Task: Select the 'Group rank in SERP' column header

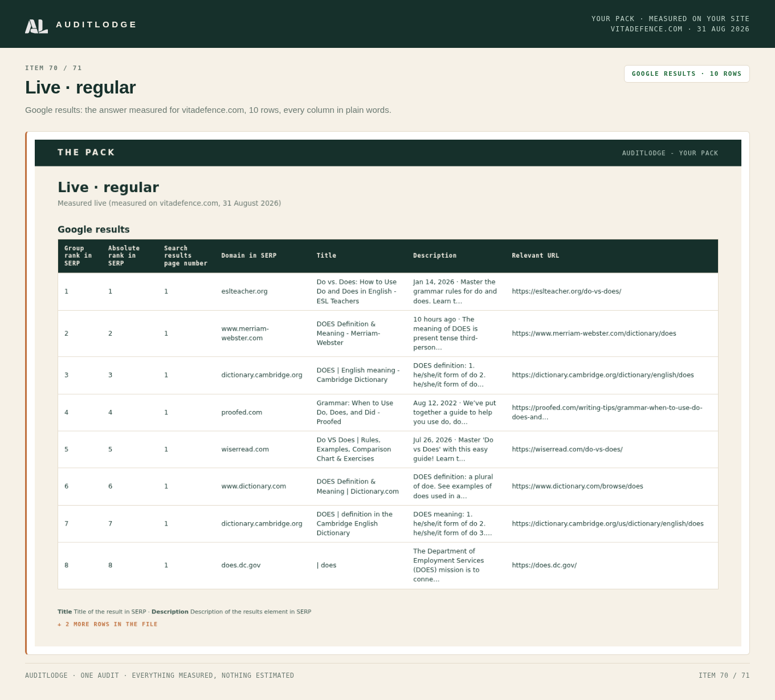Action: [x=78, y=256]
